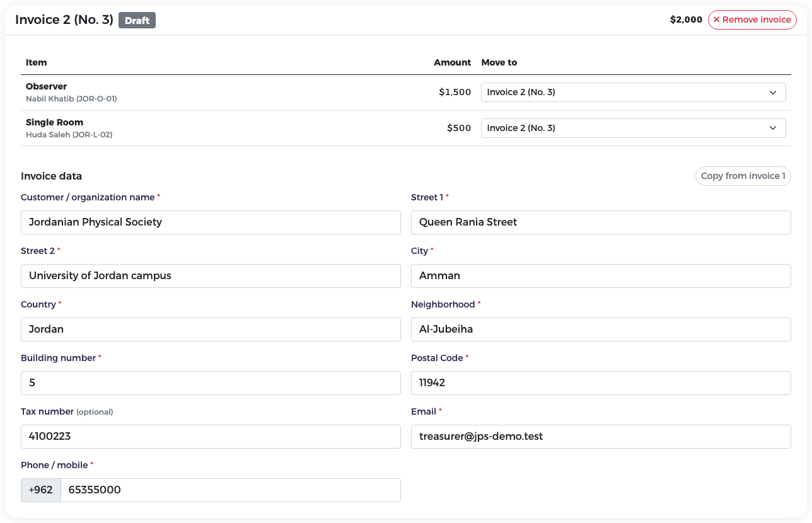
Task: Click the Amount column header
Action: pyautogui.click(x=452, y=62)
